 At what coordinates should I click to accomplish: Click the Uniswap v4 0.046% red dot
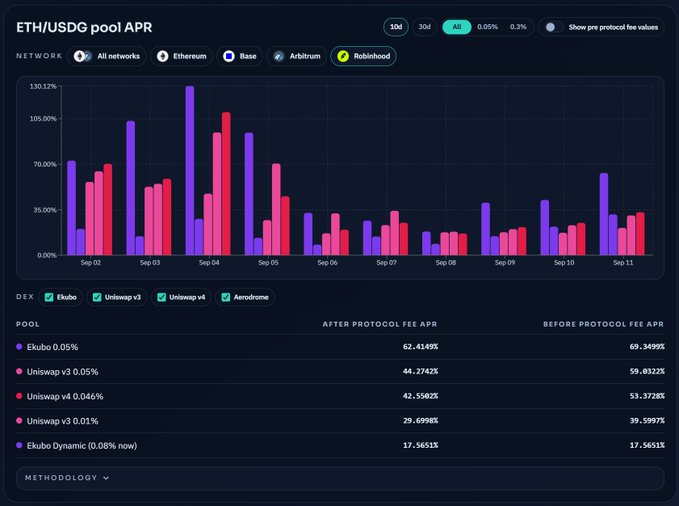(19, 396)
